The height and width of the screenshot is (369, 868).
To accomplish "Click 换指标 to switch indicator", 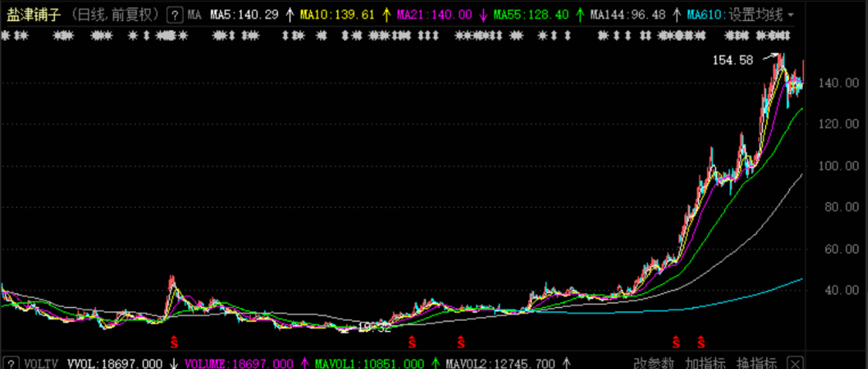I will click(x=757, y=363).
